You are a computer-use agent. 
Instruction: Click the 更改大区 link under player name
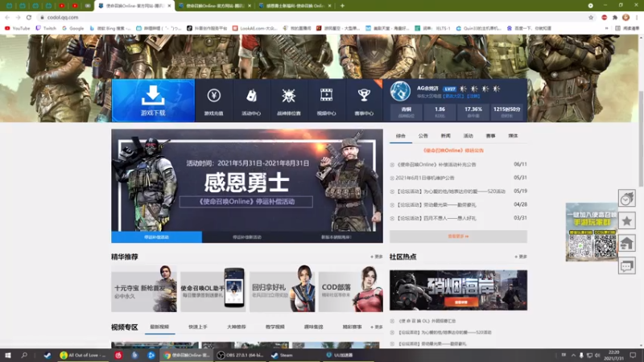pyautogui.click(x=453, y=96)
